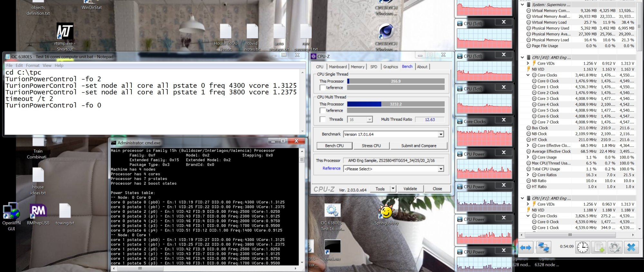The width and height of the screenshot is (644, 272).
Task: Open Notepad Help menu
Action: click(59, 65)
